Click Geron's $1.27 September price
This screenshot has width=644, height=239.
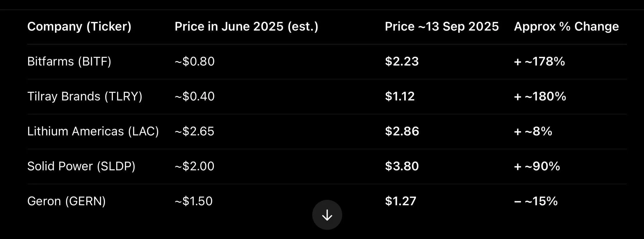tap(401, 201)
